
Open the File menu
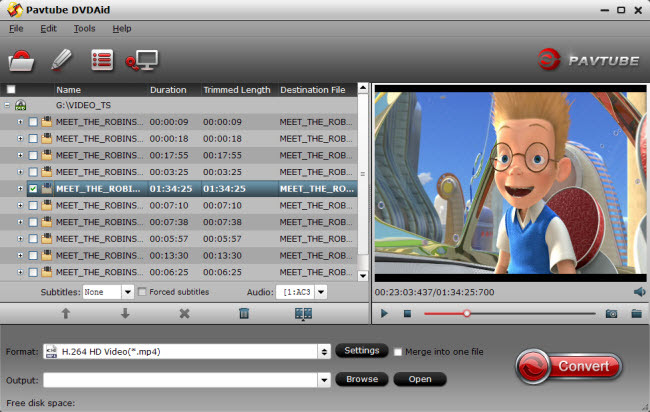pyautogui.click(x=16, y=29)
